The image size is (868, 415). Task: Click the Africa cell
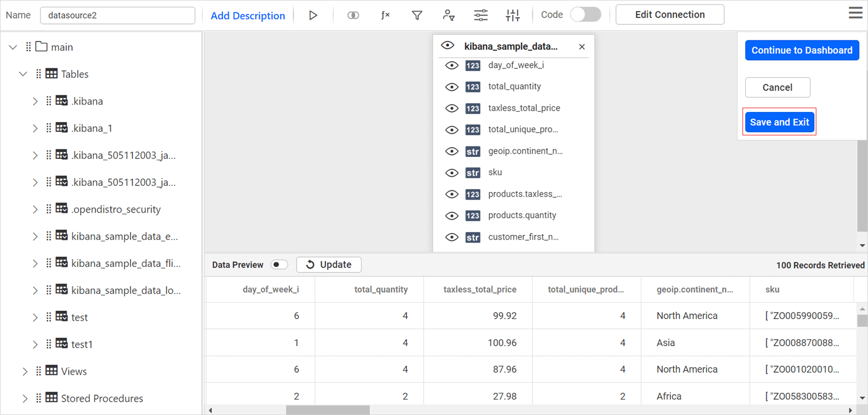click(x=669, y=396)
